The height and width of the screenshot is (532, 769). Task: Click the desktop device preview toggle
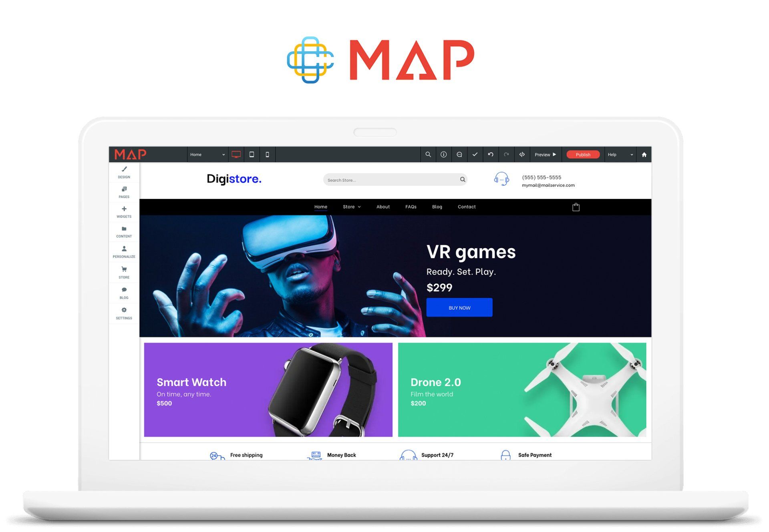click(x=237, y=154)
